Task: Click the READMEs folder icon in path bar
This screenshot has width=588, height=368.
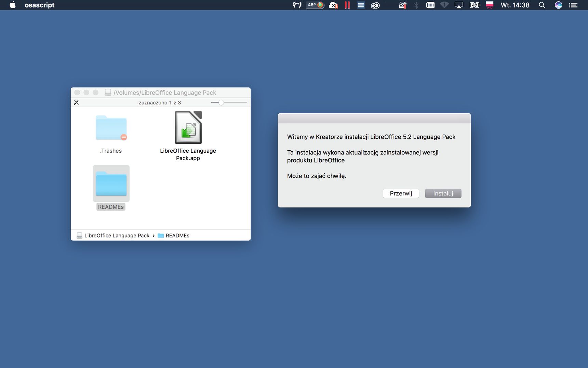Action: point(161,236)
